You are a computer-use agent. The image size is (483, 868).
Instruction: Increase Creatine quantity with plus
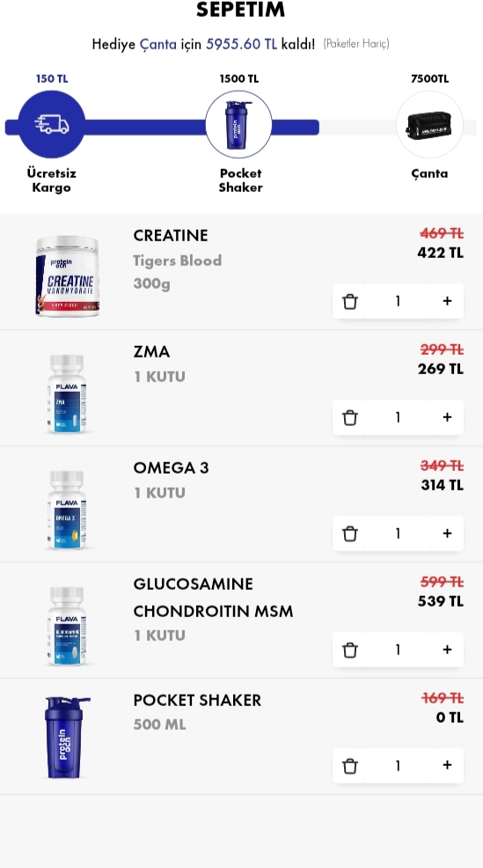tap(447, 301)
